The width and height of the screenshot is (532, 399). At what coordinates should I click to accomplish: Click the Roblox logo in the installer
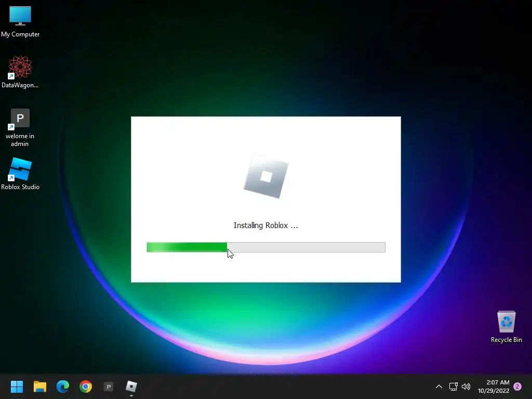266,177
